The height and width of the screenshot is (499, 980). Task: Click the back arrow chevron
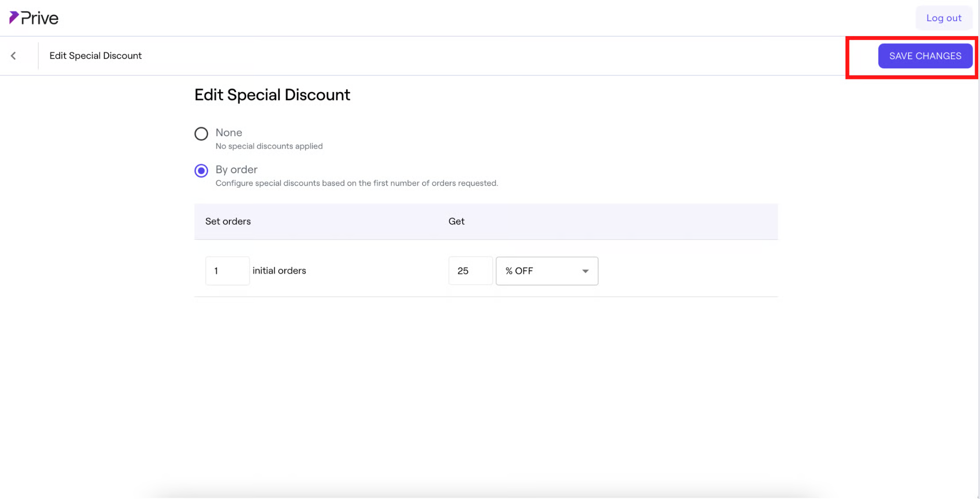14,56
